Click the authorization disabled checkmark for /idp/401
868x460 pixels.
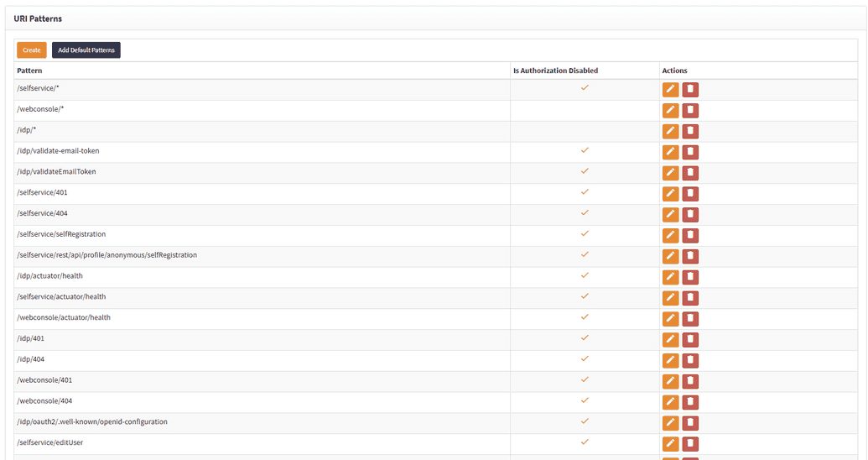[585, 337]
